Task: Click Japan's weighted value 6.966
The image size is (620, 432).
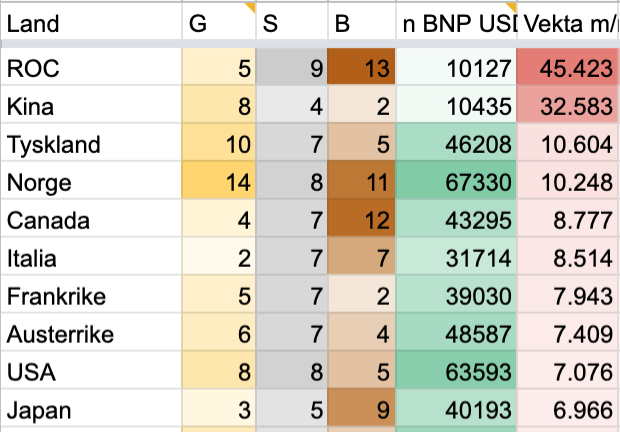Action: 567,411
